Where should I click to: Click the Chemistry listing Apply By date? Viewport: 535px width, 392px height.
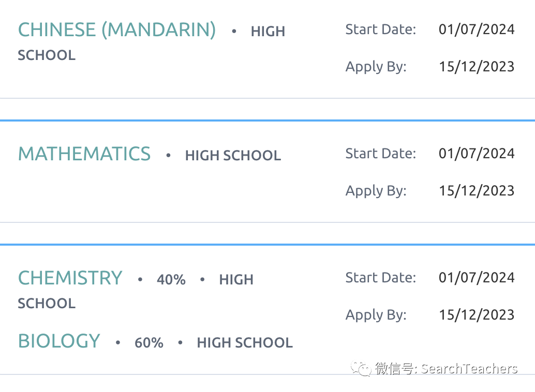point(477,315)
